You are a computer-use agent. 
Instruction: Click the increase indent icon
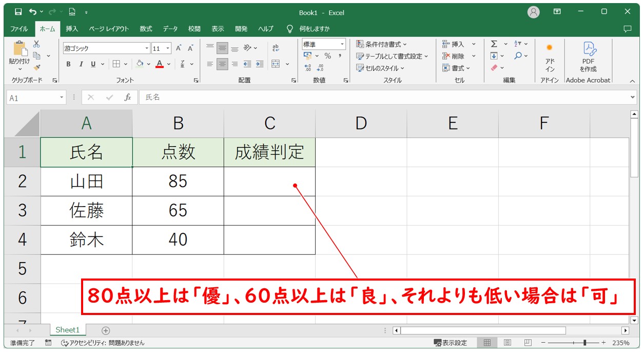pos(260,64)
